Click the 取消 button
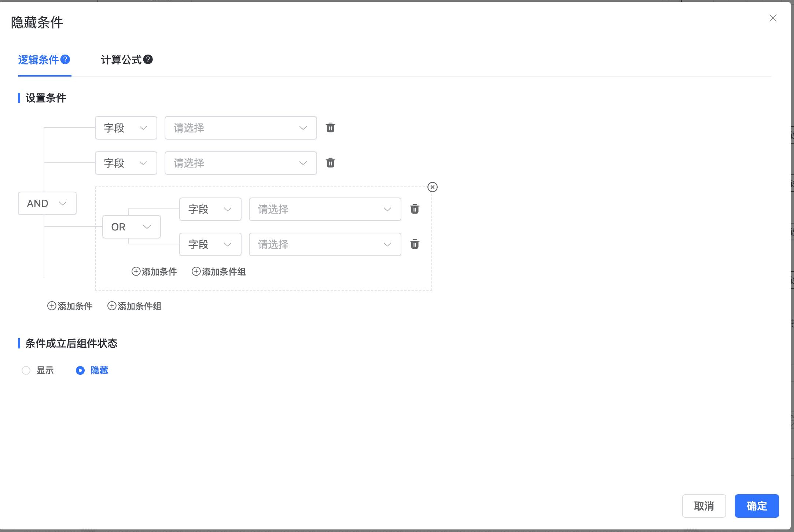The height and width of the screenshot is (532, 794). pyautogui.click(x=704, y=506)
